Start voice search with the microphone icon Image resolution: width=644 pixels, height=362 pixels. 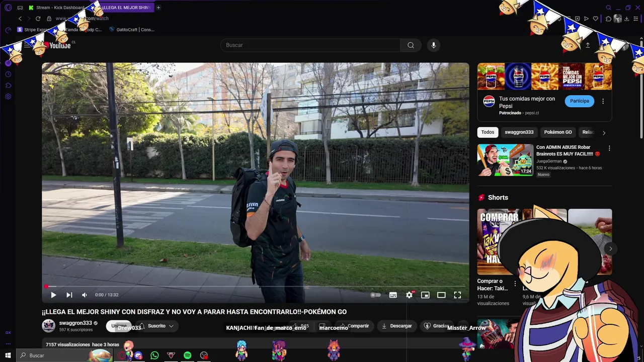(x=434, y=45)
